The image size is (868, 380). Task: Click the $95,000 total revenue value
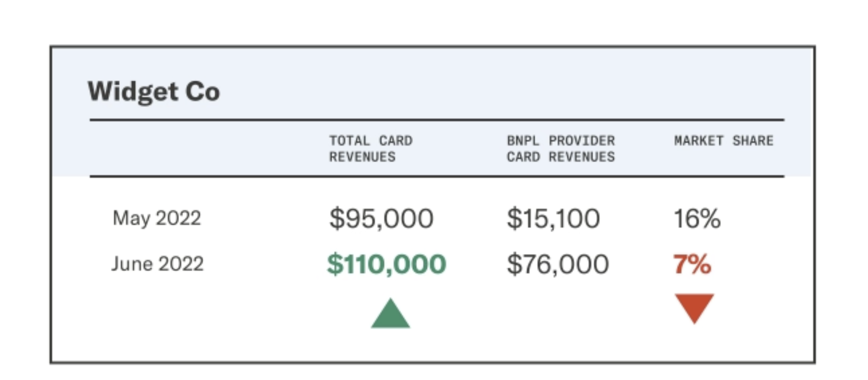tap(381, 219)
